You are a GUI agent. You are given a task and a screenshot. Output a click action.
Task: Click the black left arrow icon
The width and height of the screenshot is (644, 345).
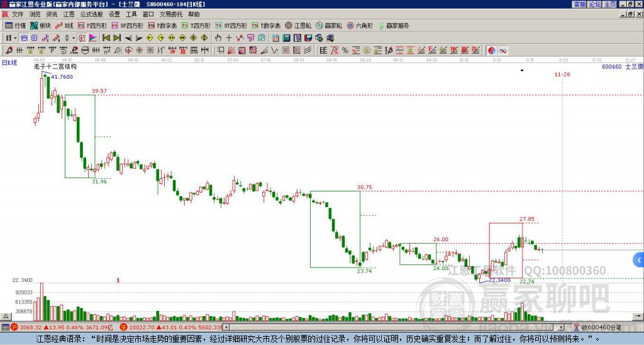click(x=128, y=38)
